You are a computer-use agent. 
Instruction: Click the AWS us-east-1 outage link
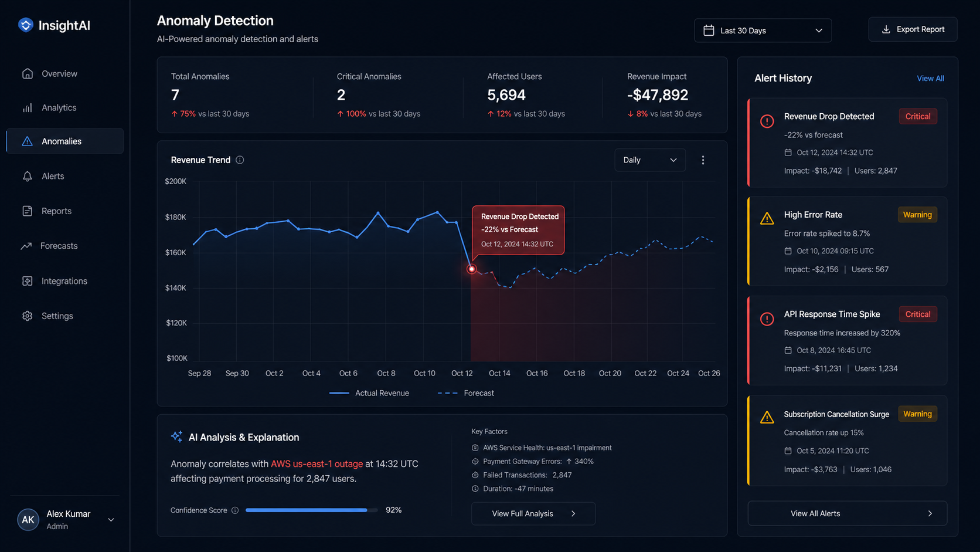coord(317,464)
